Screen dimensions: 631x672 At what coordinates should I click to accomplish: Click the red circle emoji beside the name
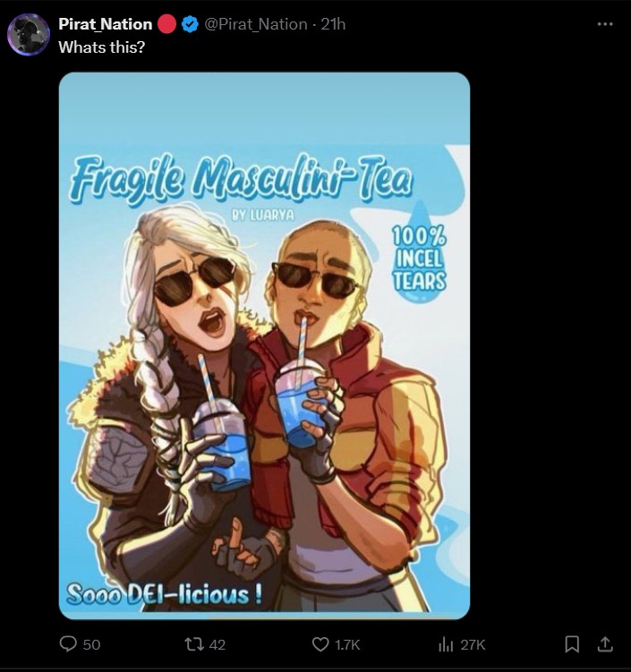[x=167, y=24]
